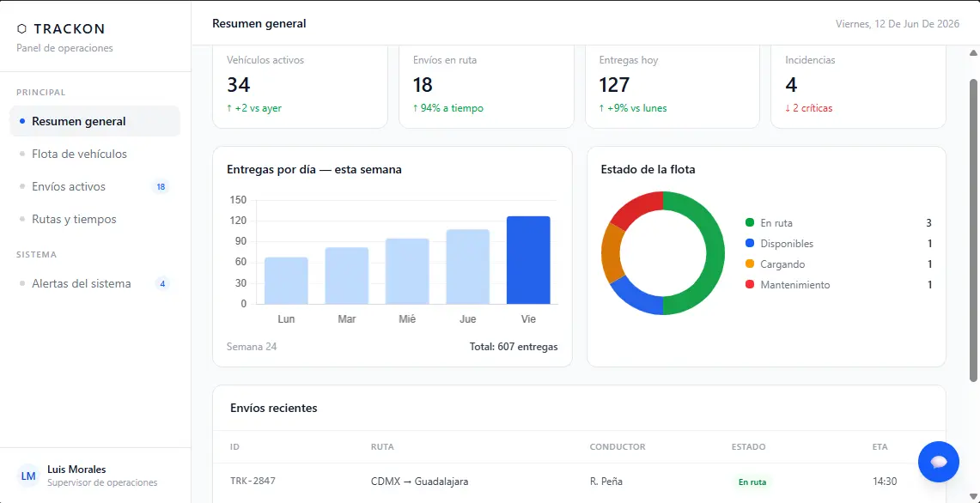Click Supervisor de operaciones subtitle
The height and width of the screenshot is (503, 980).
102,482
